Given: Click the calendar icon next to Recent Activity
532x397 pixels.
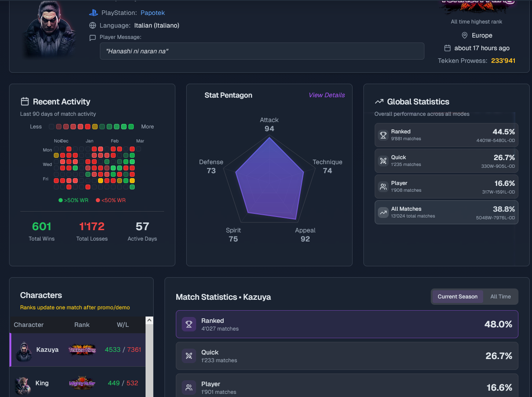Looking at the screenshot, I should 25,102.
